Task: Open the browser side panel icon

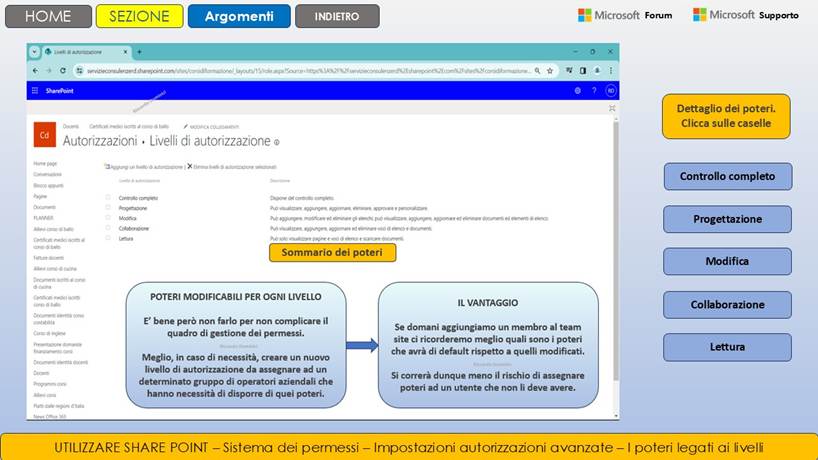Action: (x=583, y=70)
